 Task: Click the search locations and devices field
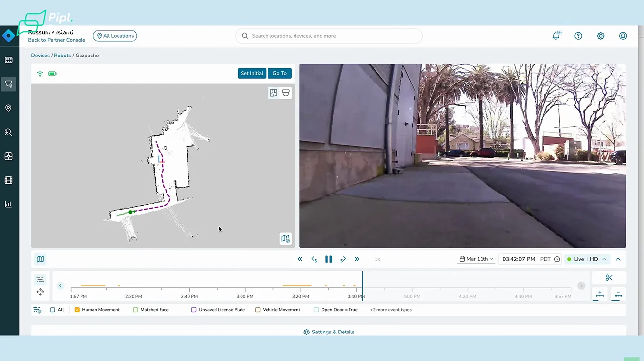coord(329,36)
